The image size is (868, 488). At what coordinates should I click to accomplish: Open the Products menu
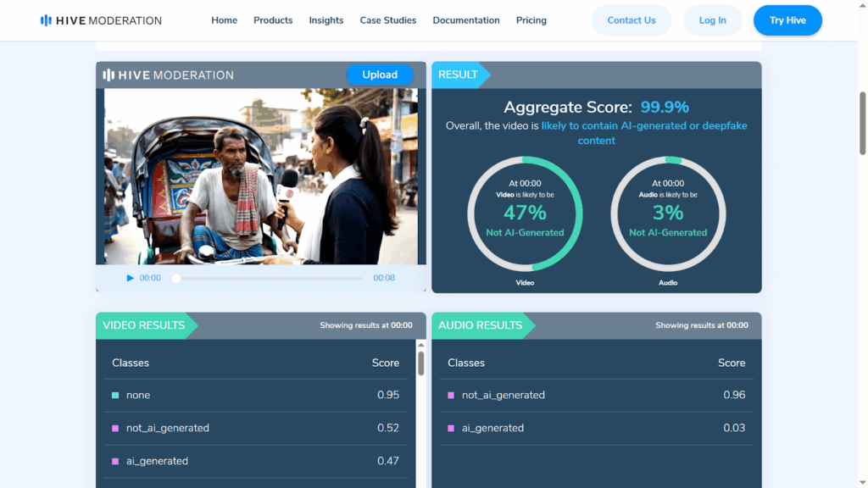273,20
